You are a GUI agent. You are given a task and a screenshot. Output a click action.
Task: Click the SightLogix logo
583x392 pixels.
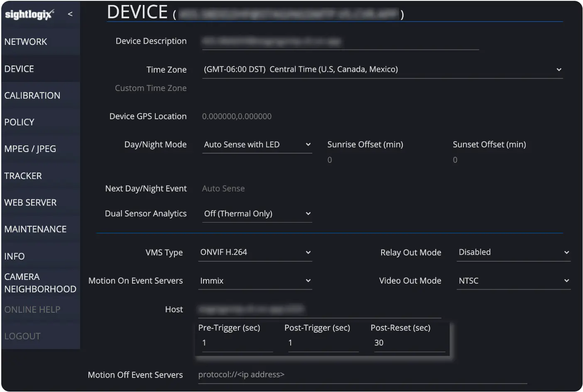[x=29, y=15]
